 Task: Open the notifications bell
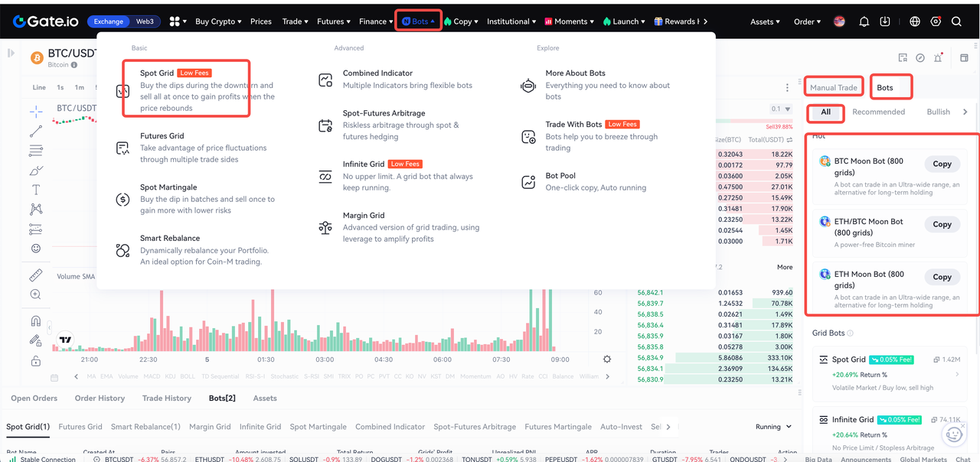[864, 21]
